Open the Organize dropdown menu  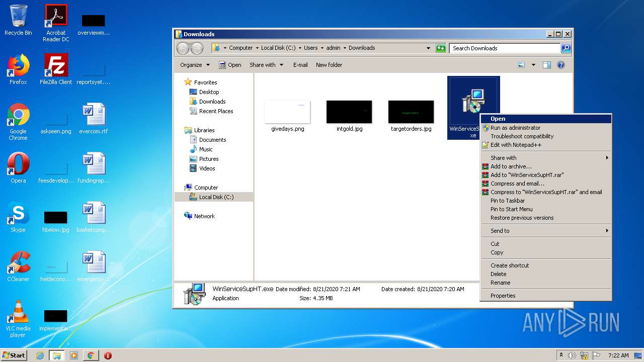[x=195, y=65]
